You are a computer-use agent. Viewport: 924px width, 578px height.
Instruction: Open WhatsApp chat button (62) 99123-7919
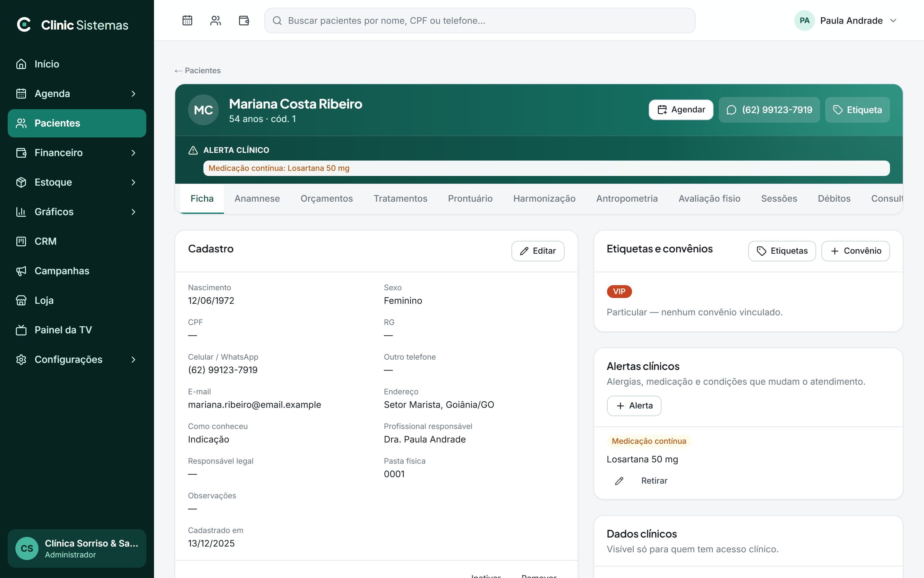click(x=769, y=110)
